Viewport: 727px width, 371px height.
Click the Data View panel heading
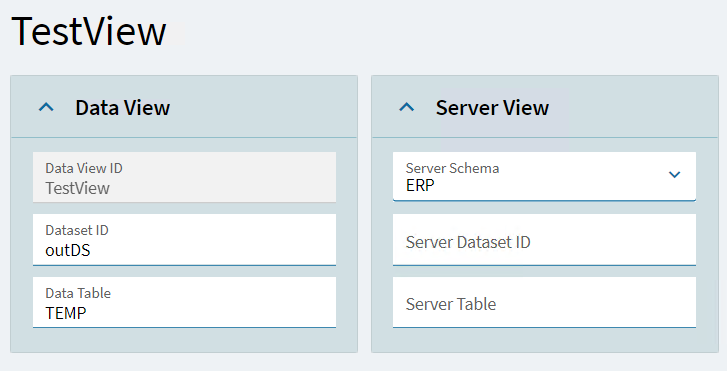tap(122, 108)
